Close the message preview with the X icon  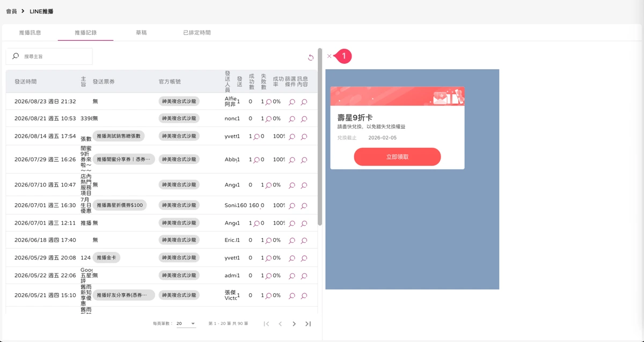(x=329, y=56)
